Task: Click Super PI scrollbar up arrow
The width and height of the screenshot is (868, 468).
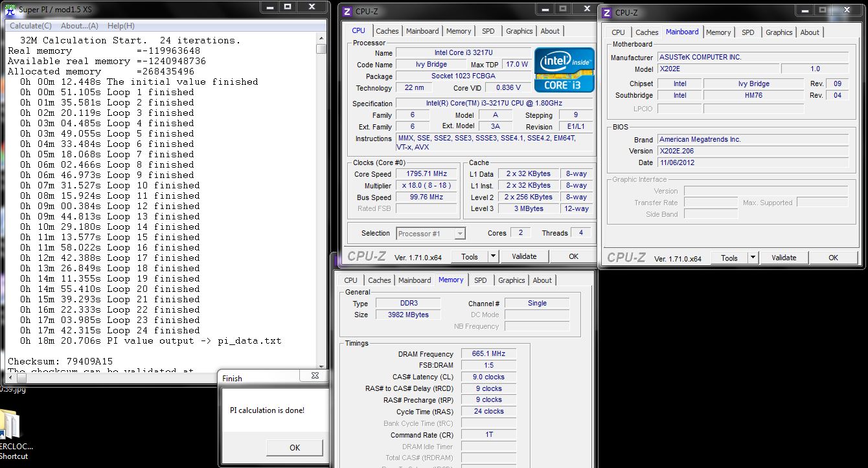Action: tap(321, 38)
